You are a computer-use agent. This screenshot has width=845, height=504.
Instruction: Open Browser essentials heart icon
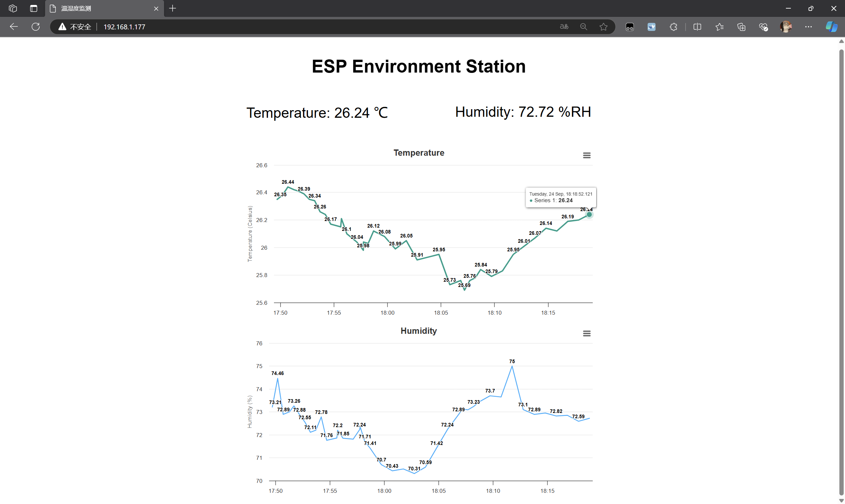763,26
